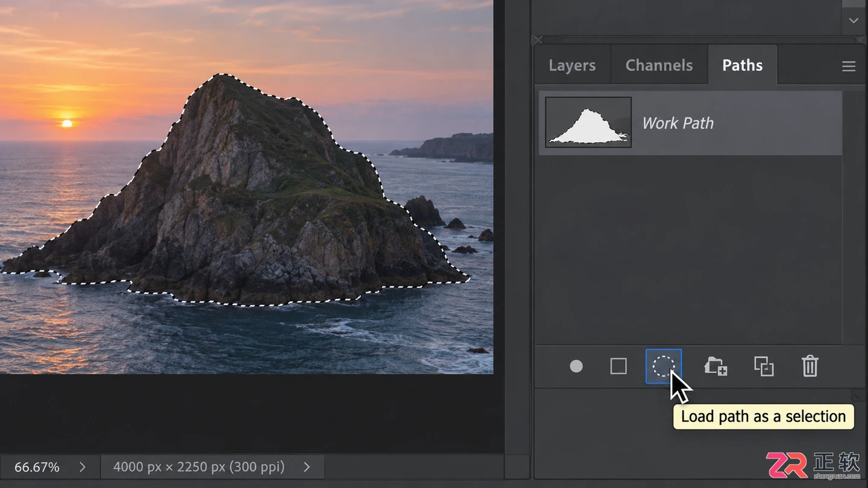Click the 66.67% zoom level field

click(37, 467)
